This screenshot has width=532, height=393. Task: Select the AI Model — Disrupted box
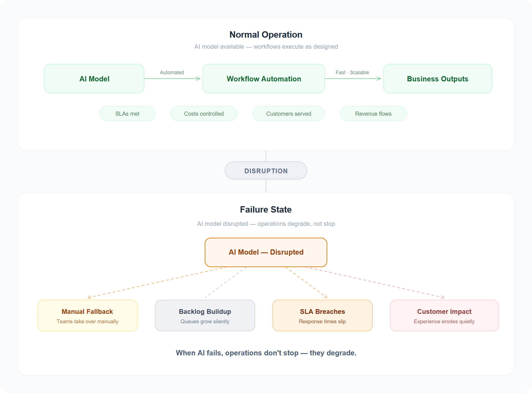266,252
